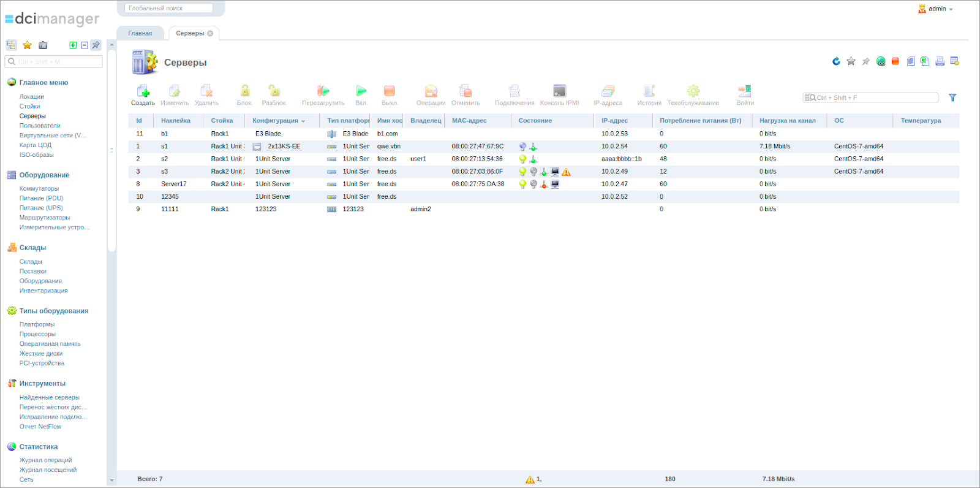The height and width of the screenshot is (488, 980).
Task: Click the table quick-search field Ctrl+Shift+F
Action: click(x=870, y=97)
